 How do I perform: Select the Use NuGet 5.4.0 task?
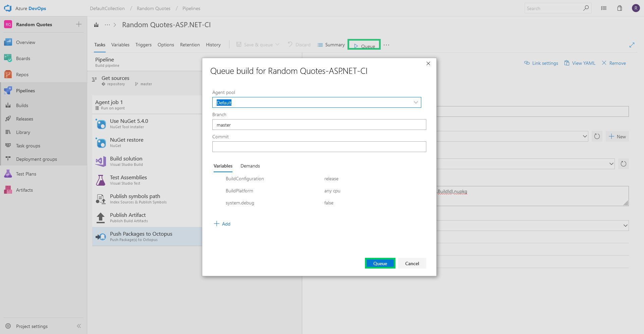coord(147,124)
